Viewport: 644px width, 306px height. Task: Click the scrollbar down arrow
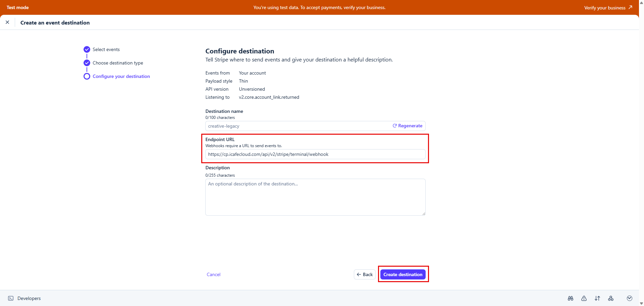pyautogui.click(x=641, y=303)
